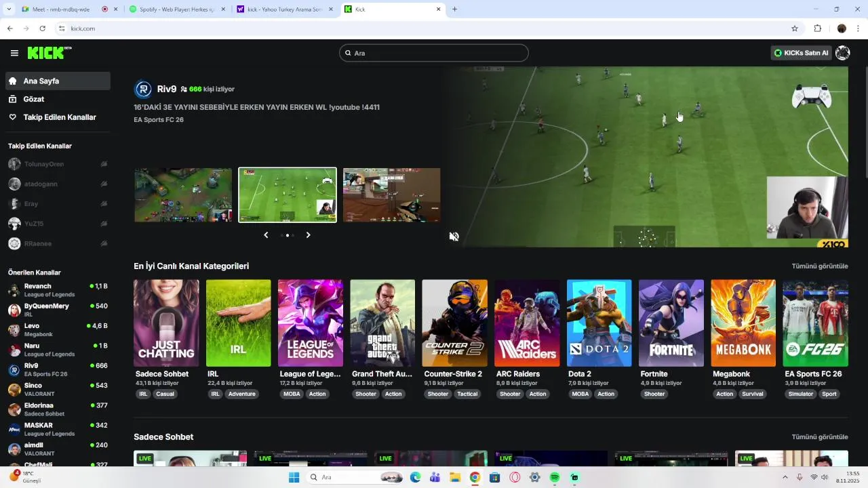The width and height of the screenshot is (868, 488).
Task: Open Revanch avatar in recommended channels
Action: click(14, 291)
